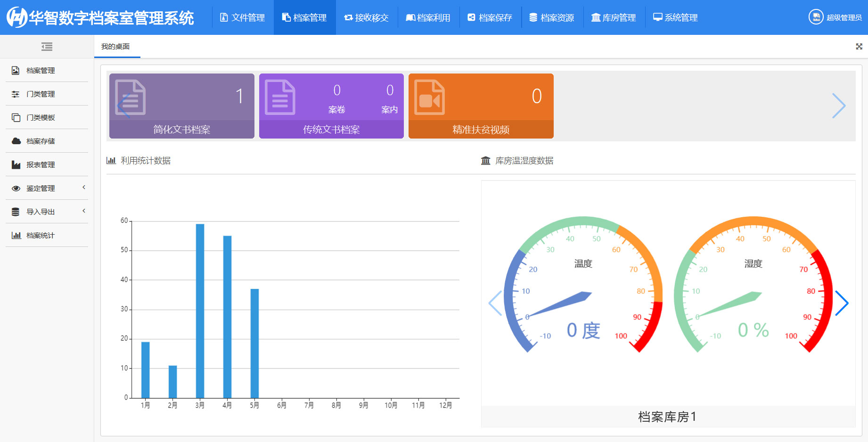Collapse the sidebar with the menu-fold icon
The image size is (868, 442).
47,47
